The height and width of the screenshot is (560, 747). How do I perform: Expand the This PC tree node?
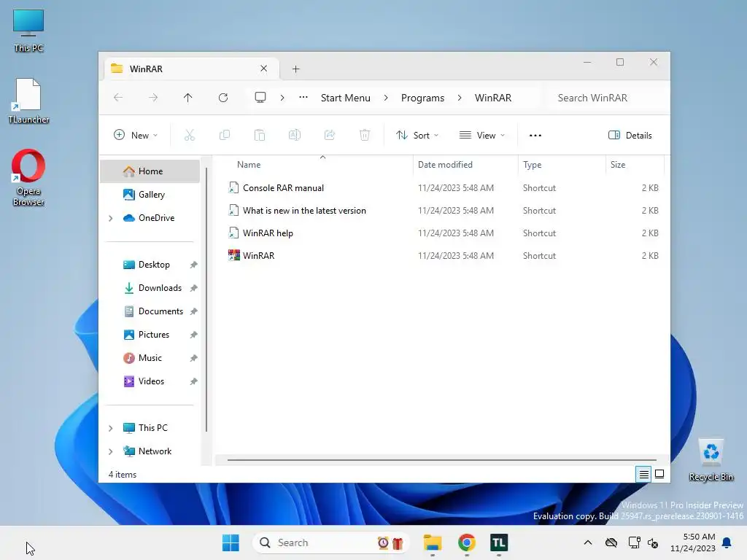click(x=111, y=428)
